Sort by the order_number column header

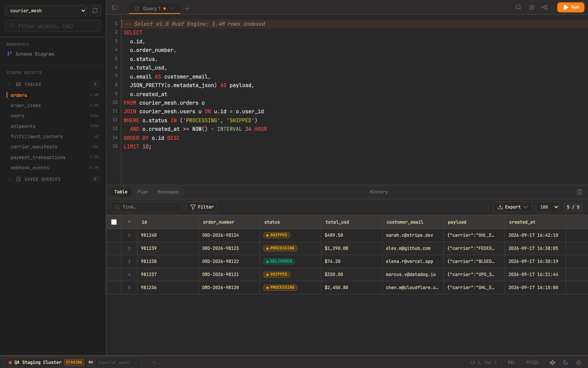229,222
